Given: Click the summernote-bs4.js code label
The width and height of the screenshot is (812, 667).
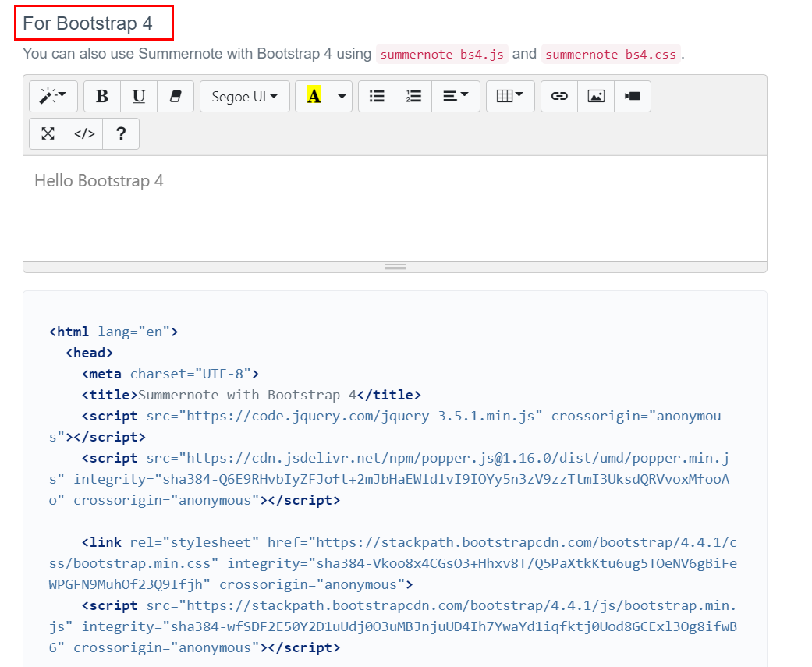Looking at the screenshot, I should tap(441, 55).
